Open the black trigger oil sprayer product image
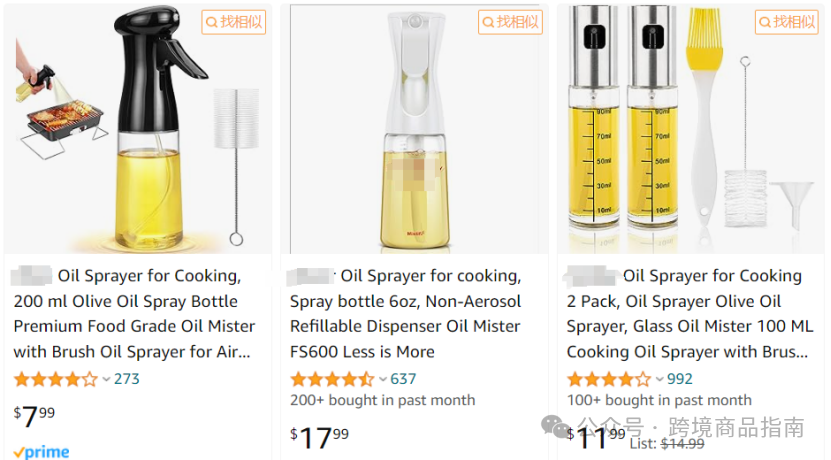 (138, 129)
